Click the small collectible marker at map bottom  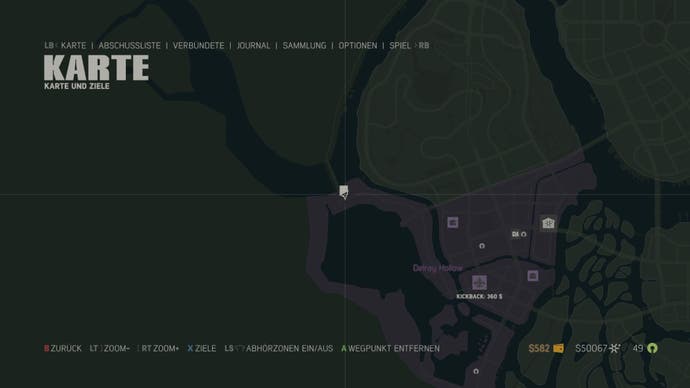click(x=476, y=371)
